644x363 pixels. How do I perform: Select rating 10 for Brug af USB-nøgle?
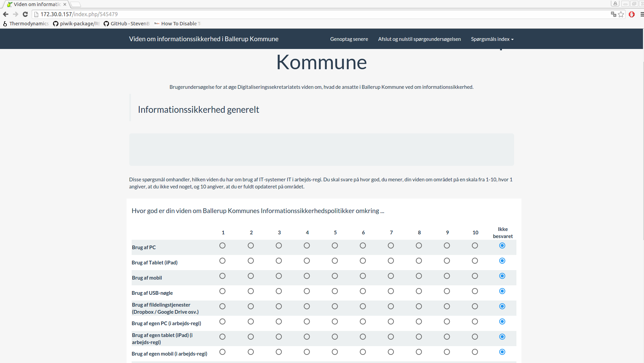pyautogui.click(x=475, y=291)
